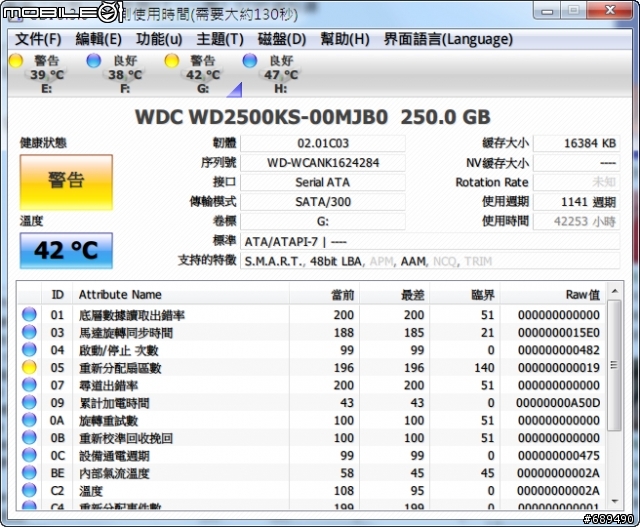640x527 pixels.
Task: Select attribute 重新校準回收挽回 row
Action: pos(311,438)
